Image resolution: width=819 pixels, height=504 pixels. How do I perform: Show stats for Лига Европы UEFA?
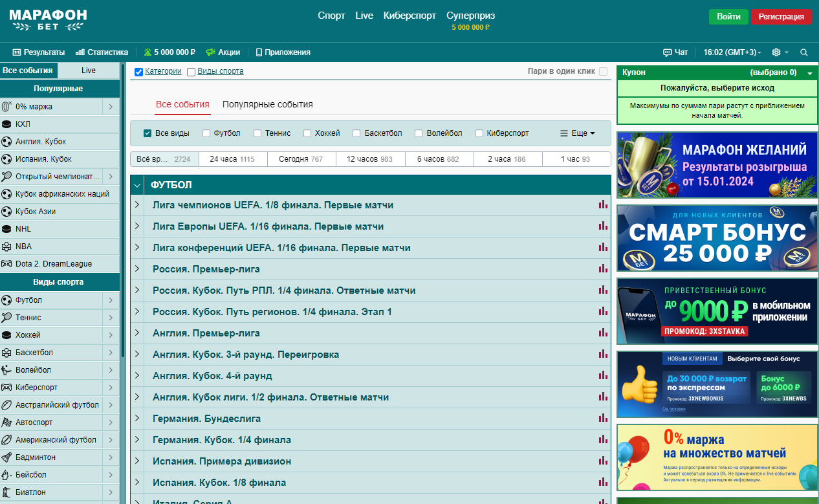click(603, 226)
